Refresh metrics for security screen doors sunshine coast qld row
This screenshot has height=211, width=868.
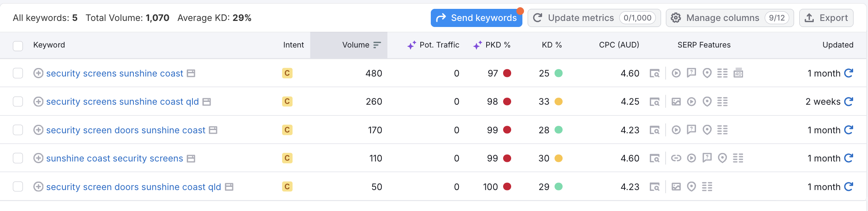point(848,186)
